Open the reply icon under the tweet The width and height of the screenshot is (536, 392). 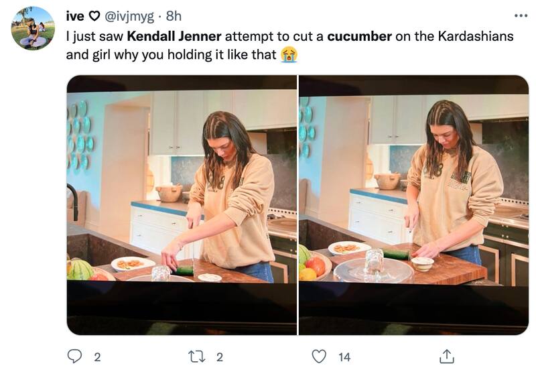(x=74, y=357)
